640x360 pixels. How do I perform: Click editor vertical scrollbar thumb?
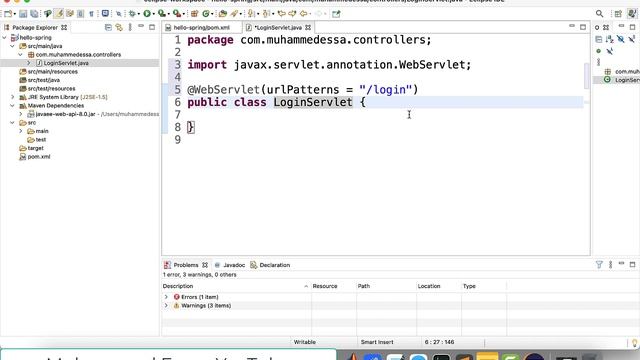click(x=587, y=76)
